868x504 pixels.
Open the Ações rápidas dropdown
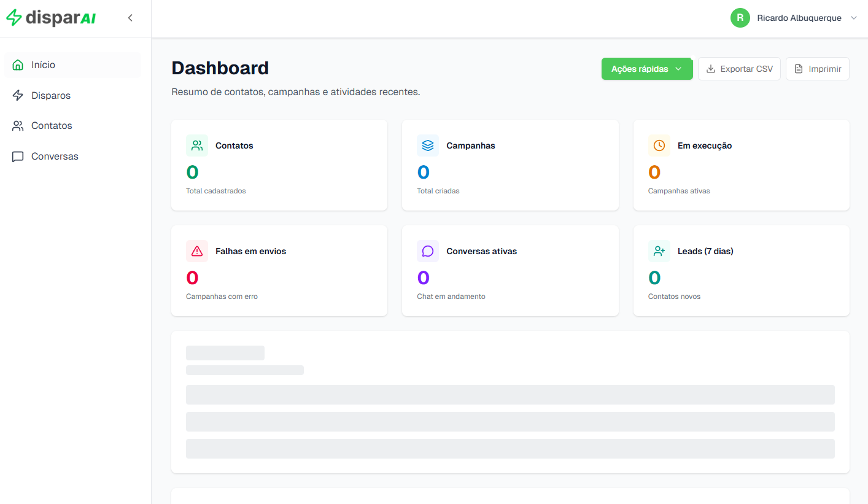pos(646,69)
